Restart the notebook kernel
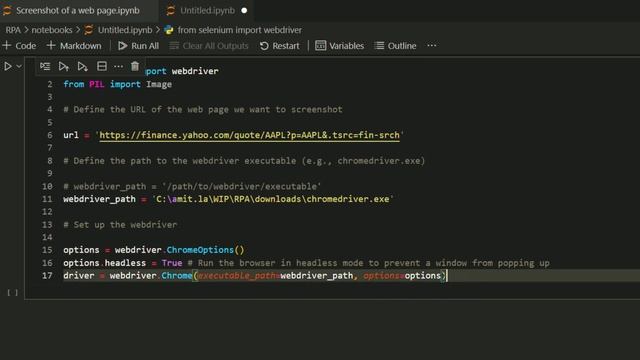Viewport: 640px width, 360px height. pos(280,46)
